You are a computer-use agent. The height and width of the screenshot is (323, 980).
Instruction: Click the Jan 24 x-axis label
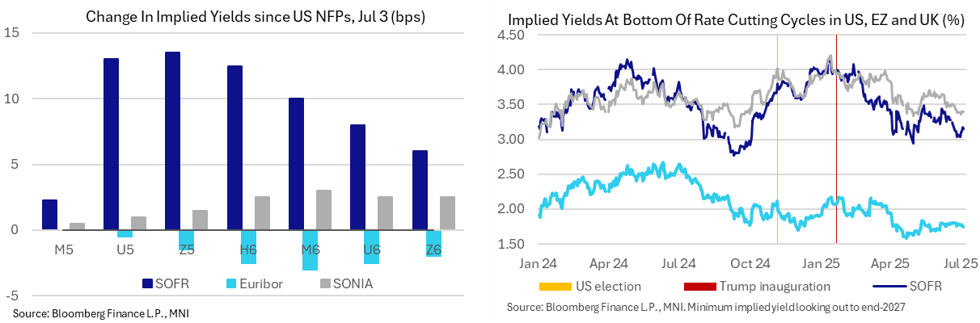click(539, 262)
